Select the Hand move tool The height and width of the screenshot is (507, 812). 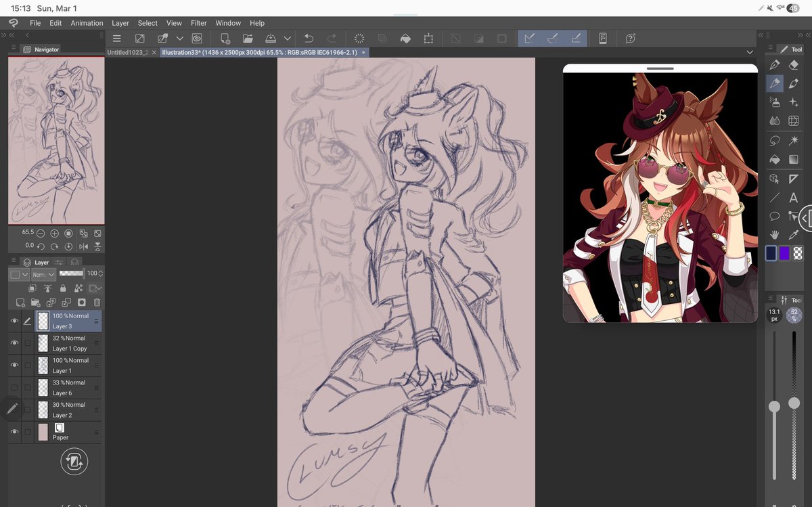[x=775, y=235]
